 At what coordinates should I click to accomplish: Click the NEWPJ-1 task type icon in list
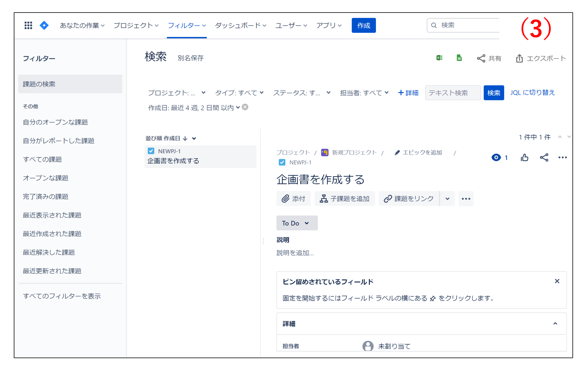(x=151, y=151)
